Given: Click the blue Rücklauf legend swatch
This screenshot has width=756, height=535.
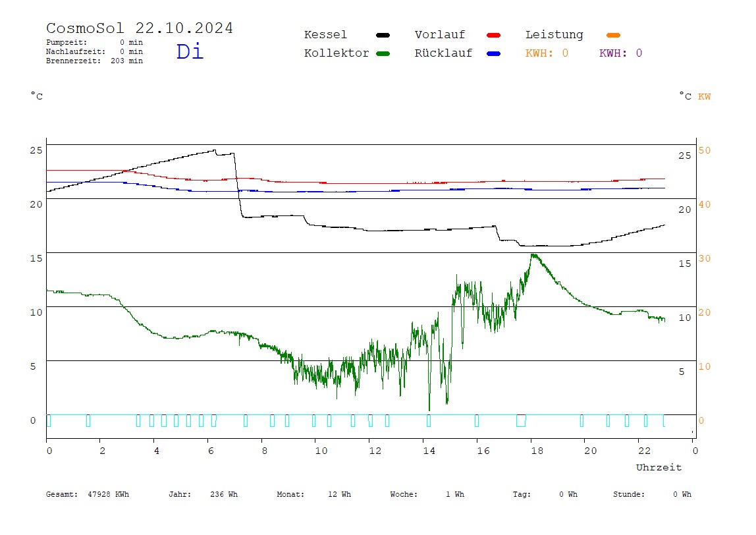Looking at the screenshot, I should click(x=494, y=53).
